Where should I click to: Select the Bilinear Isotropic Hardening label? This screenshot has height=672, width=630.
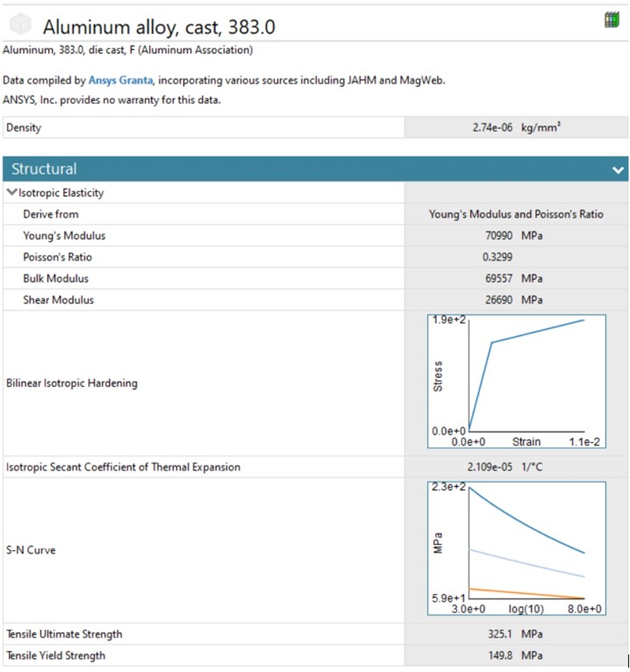(72, 383)
